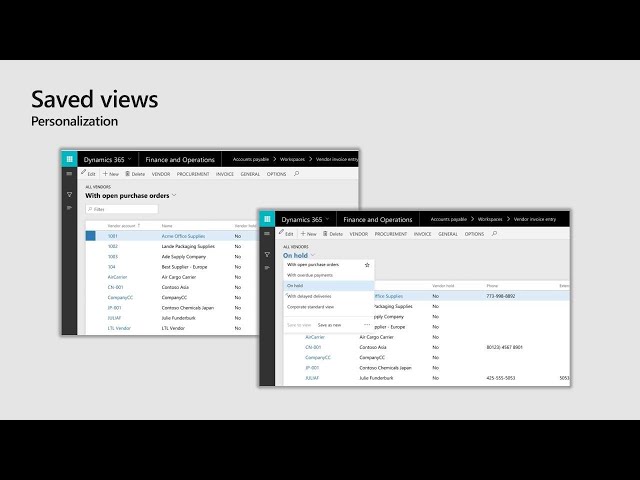This screenshot has width=640, height=480.
Task: Click phone number 425-555-5053
Action: point(501,378)
